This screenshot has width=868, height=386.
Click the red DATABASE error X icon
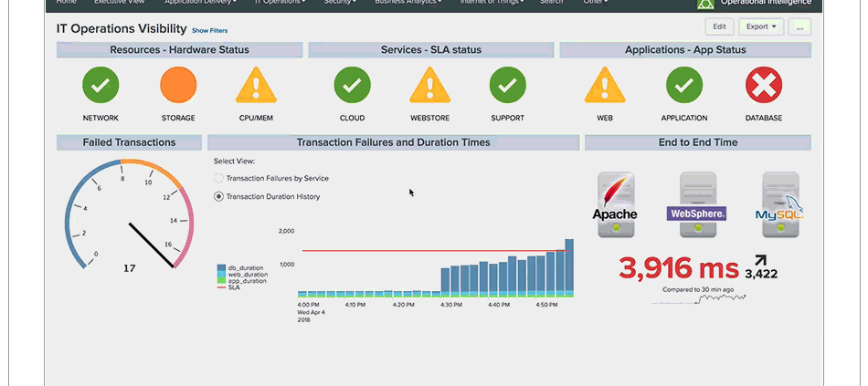tap(764, 85)
